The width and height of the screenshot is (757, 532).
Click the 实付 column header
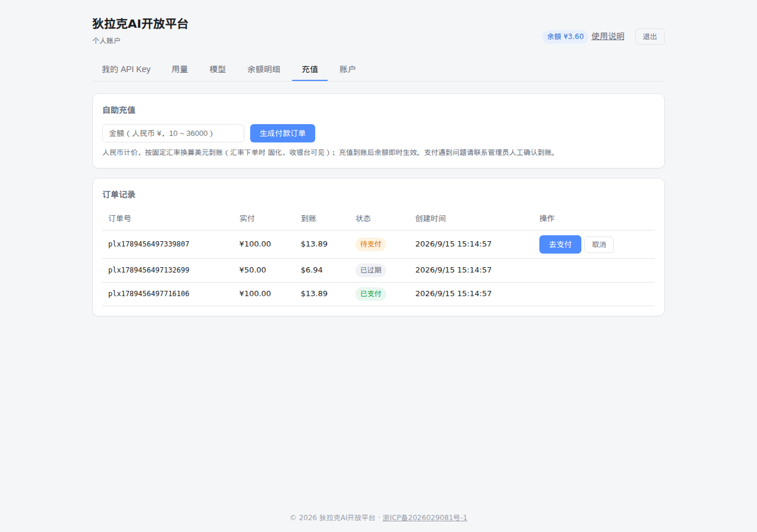click(247, 219)
